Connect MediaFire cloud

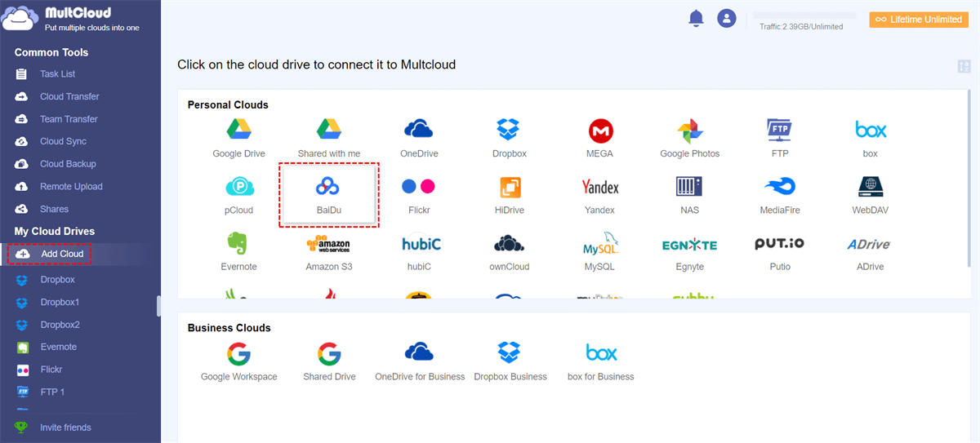(x=780, y=194)
